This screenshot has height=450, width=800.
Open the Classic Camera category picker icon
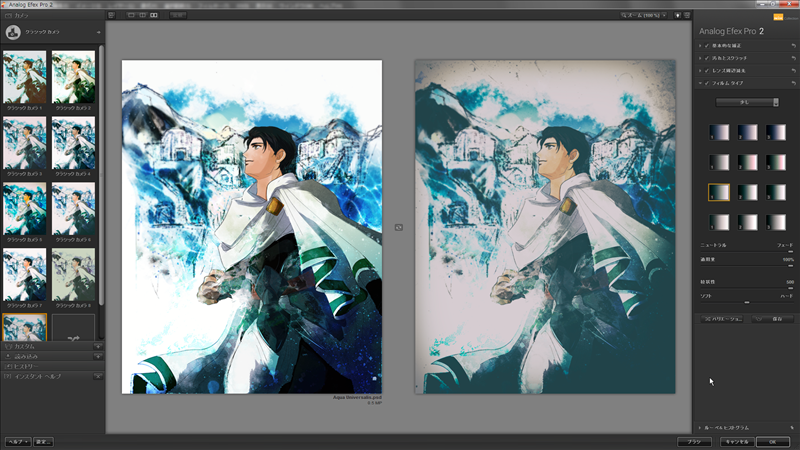tap(13, 32)
